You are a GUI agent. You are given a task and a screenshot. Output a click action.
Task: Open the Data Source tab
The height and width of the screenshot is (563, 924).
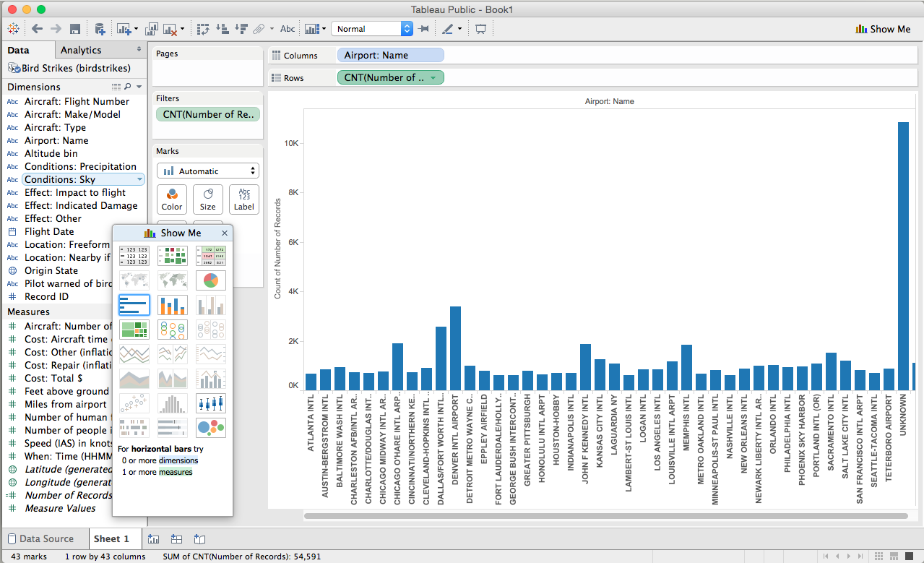(x=40, y=538)
